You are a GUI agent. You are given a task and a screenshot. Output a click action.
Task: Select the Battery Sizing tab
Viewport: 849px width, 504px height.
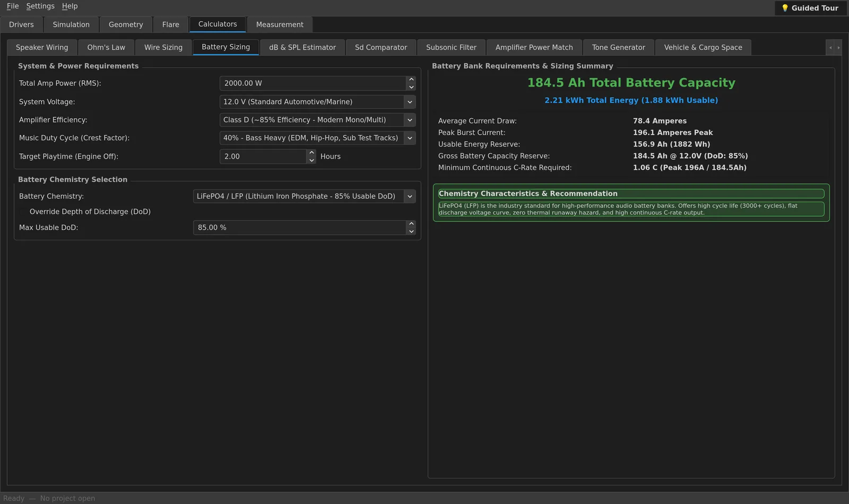(x=226, y=47)
